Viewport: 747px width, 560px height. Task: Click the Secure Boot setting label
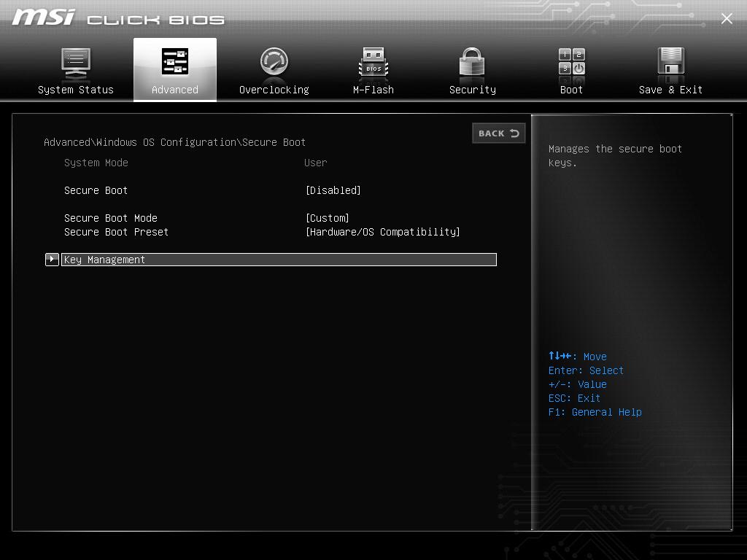[96, 190]
